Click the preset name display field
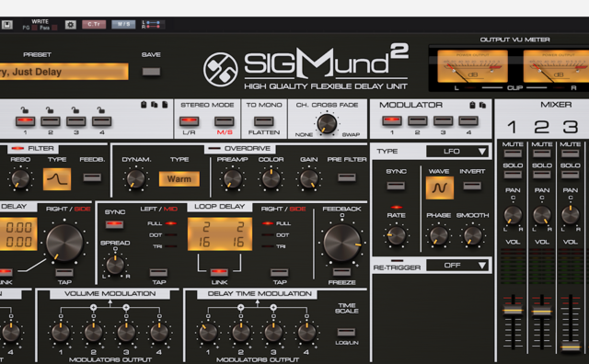Screen dimensions: 589x364 click(x=64, y=72)
